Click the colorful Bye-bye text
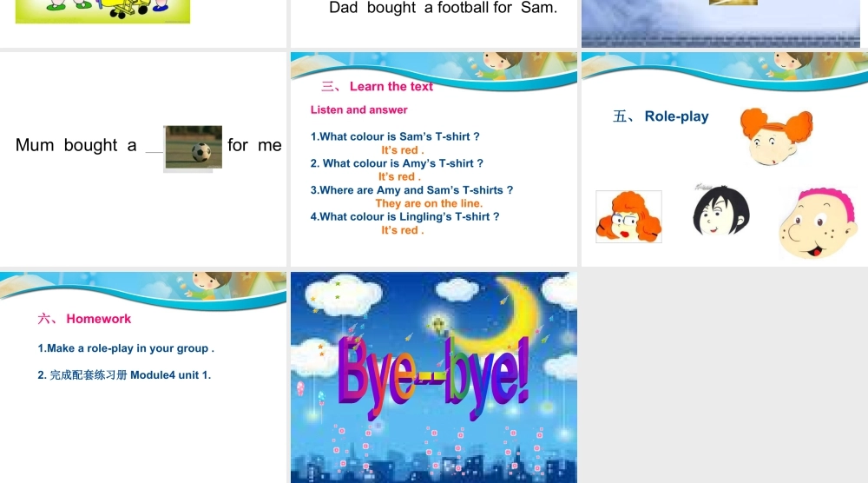 pos(433,377)
